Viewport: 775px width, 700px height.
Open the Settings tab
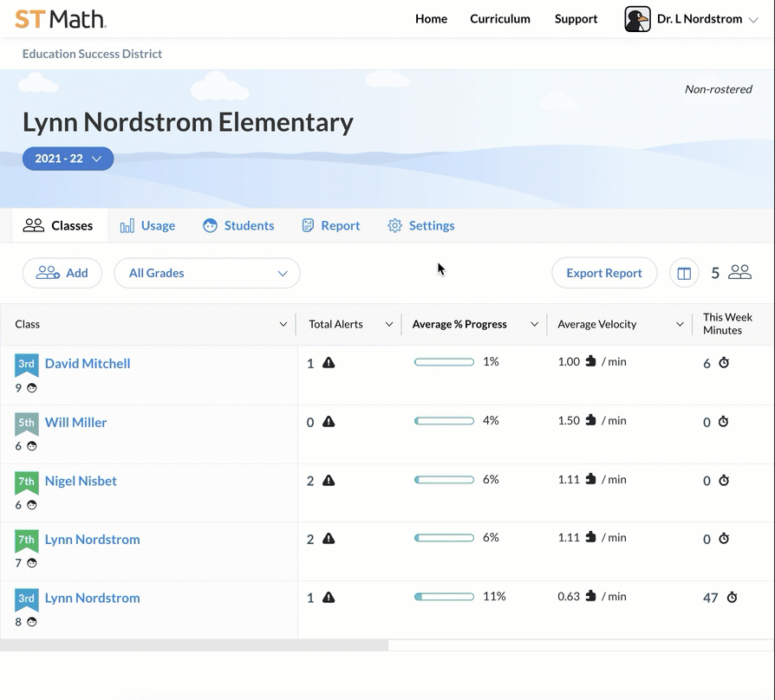[421, 226]
